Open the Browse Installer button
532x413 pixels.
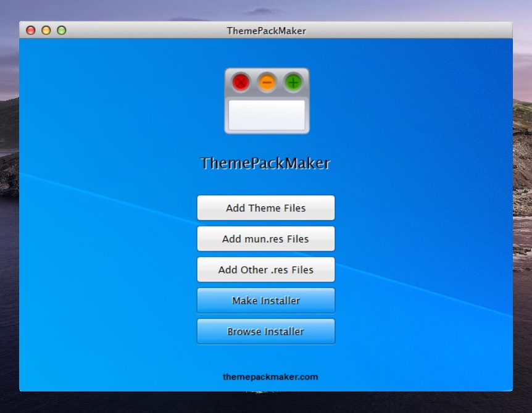pyautogui.click(x=265, y=332)
